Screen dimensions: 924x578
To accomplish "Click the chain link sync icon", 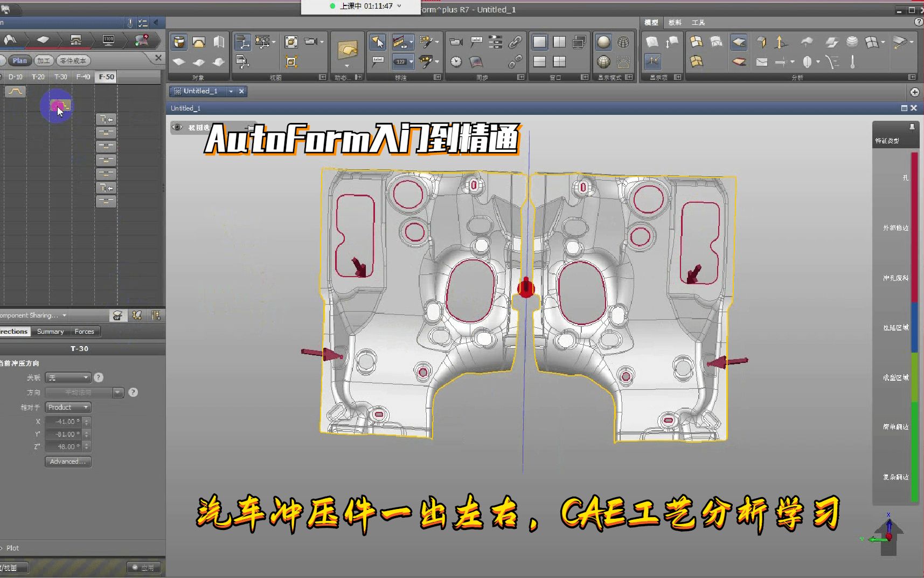I will 515,42.
